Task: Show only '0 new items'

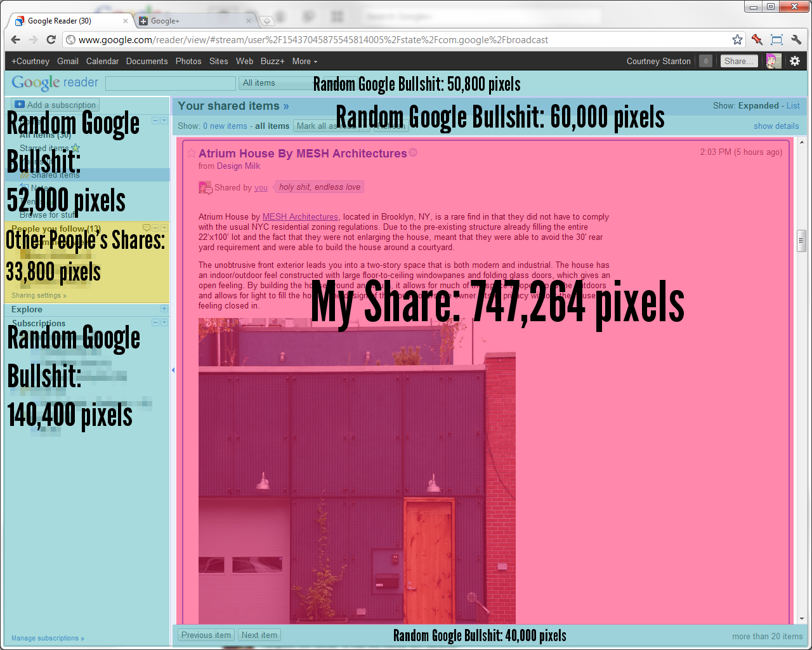Action: tap(225, 126)
